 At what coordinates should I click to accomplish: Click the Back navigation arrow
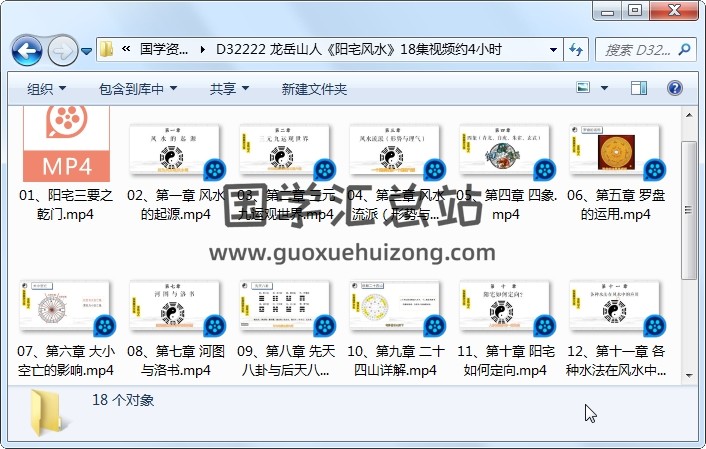[26, 49]
